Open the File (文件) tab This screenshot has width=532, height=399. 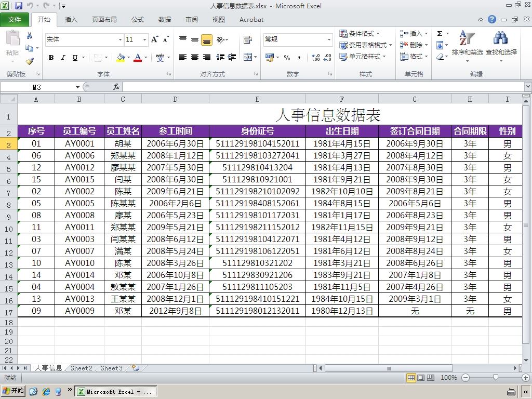15,20
